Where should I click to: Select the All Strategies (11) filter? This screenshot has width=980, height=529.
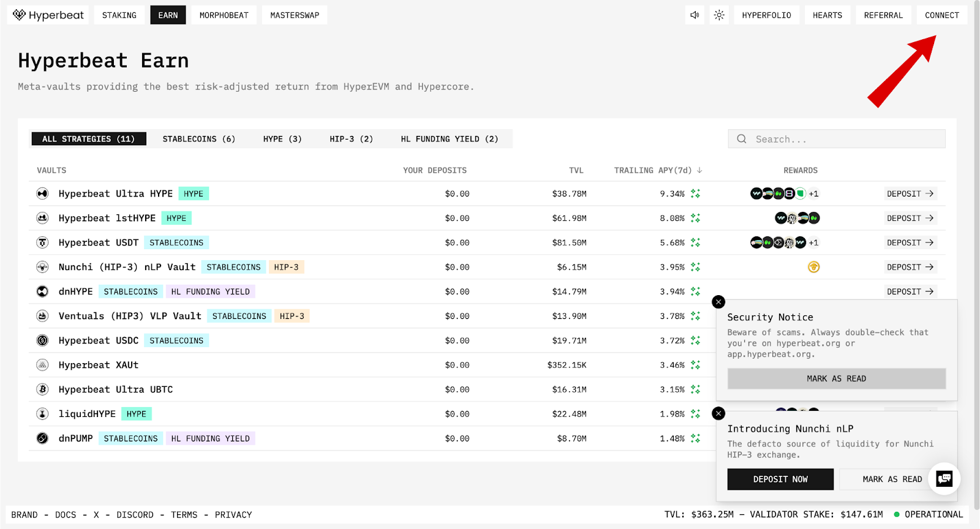(89, 139)
